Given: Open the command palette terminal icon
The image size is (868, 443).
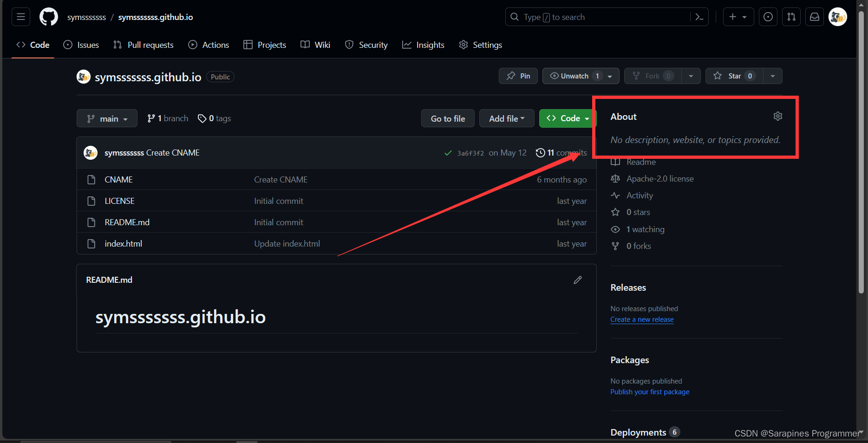Looking at the screenshot, I should 699,17.
